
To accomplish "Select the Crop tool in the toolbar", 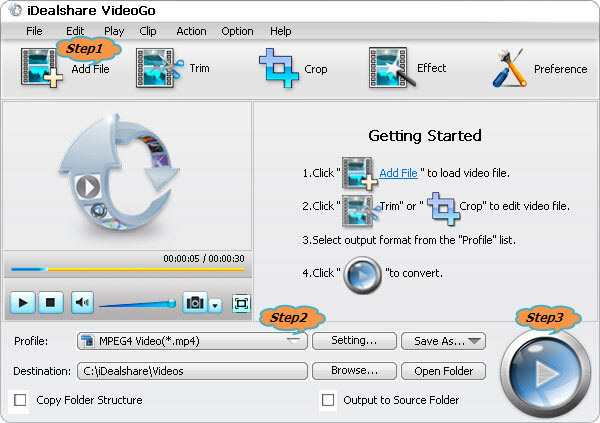I will tap(279, 68).
